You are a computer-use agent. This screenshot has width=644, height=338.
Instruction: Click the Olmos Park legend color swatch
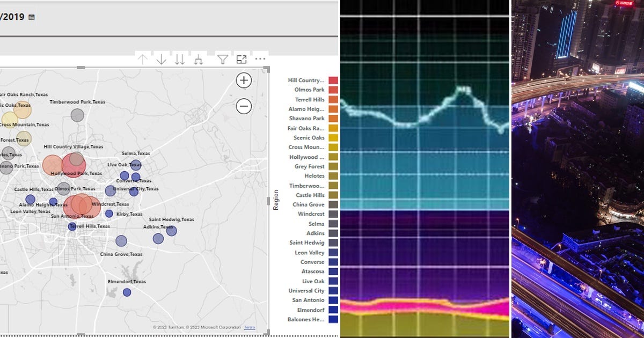tap(333, 90)
